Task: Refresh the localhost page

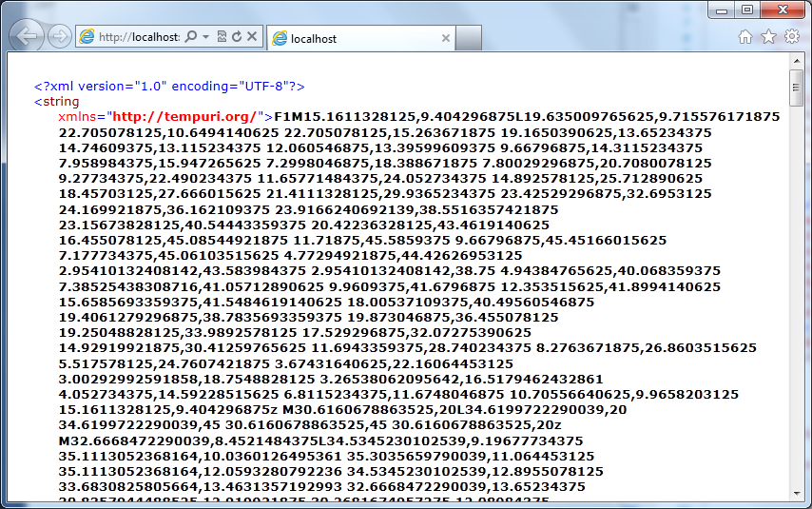Action: 237,36
